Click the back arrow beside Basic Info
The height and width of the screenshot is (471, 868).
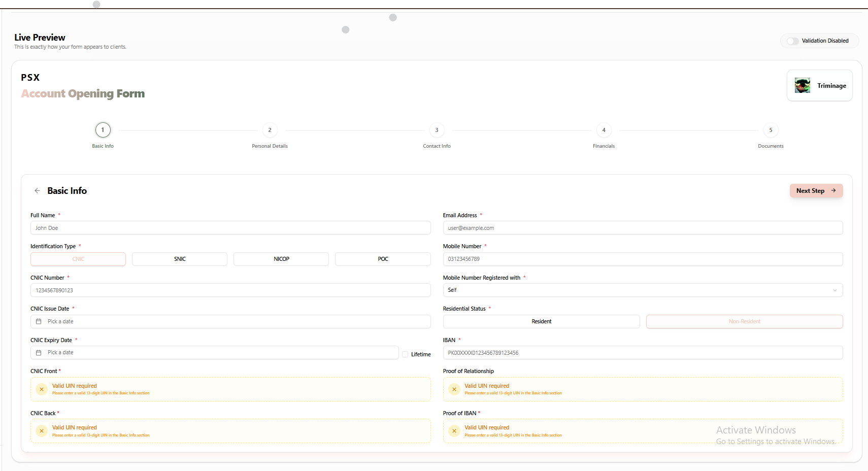[37, 190]
